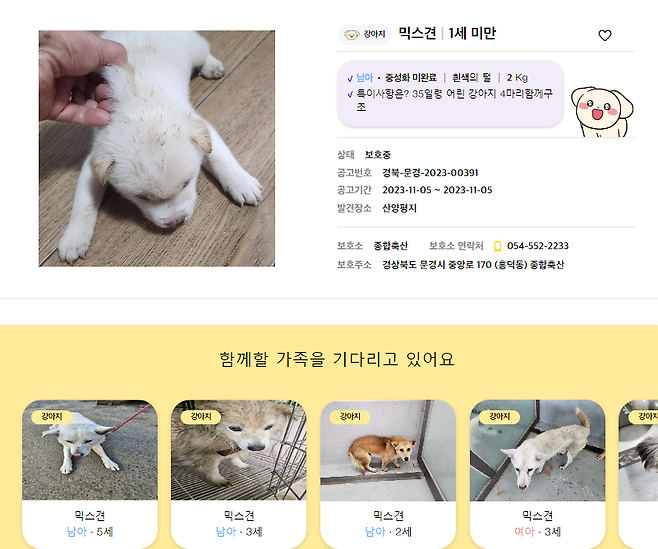
Task: Open the brown 2세 dog photo
Action: (x=388, y=450)
